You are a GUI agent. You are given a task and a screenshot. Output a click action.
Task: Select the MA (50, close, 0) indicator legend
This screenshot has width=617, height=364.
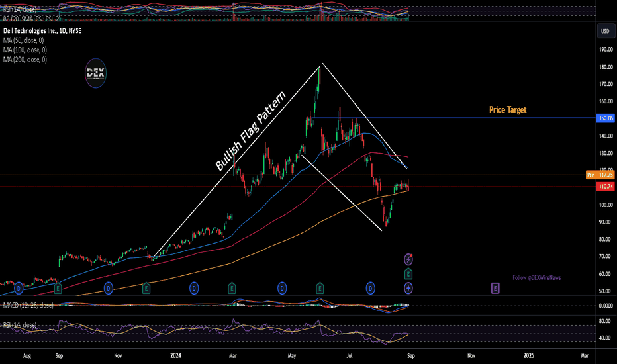pyautogui.click(x=24, y=40)
